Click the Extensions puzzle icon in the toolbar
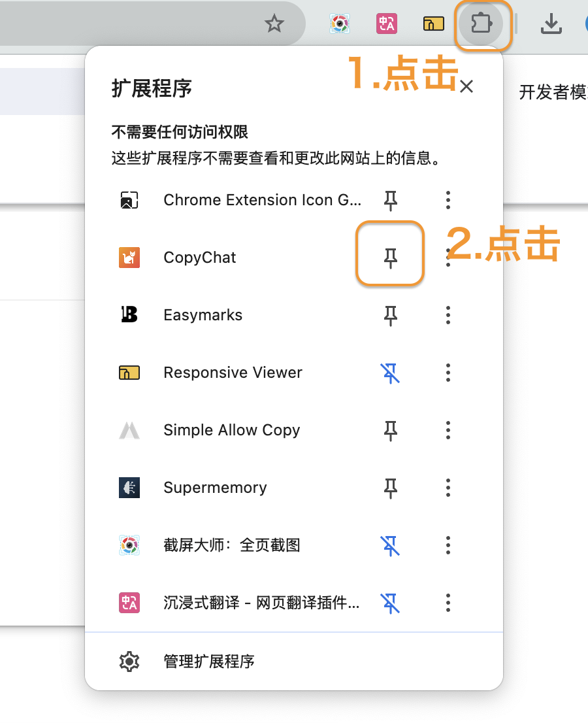The image size is (588, 723). point(483,24)
